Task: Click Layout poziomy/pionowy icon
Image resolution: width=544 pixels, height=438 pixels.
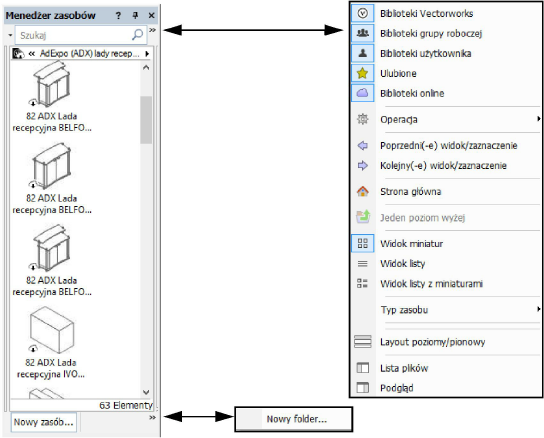Action: pyautogui.click(x=363, y=342)
